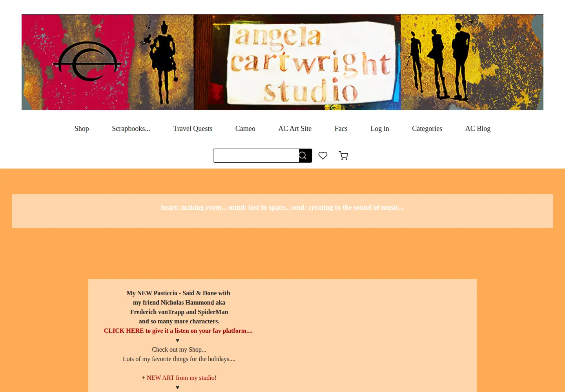Click 'My NEW Pasticcio - Said & Done with' text
The image size is (565, 392).
point(178,293)
